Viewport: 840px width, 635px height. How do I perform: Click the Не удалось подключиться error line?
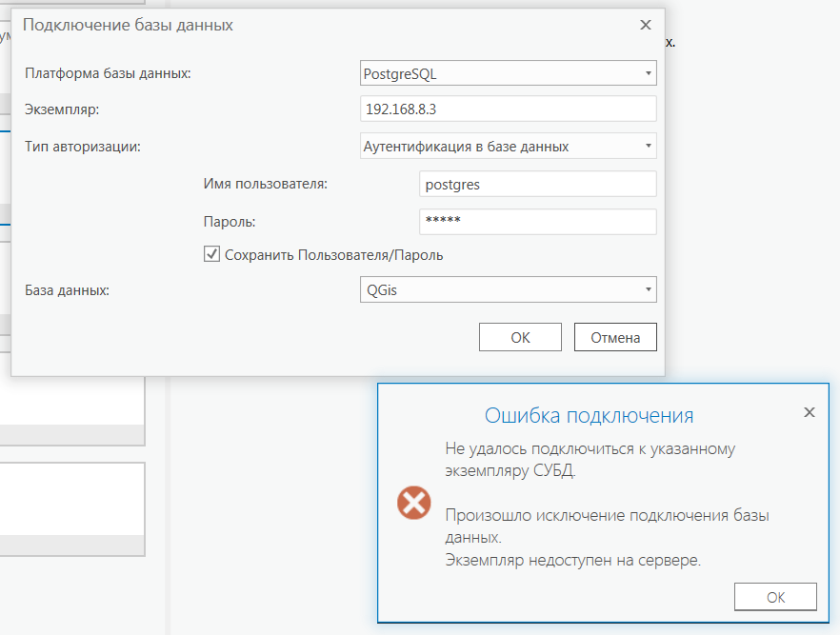[590, 460]
